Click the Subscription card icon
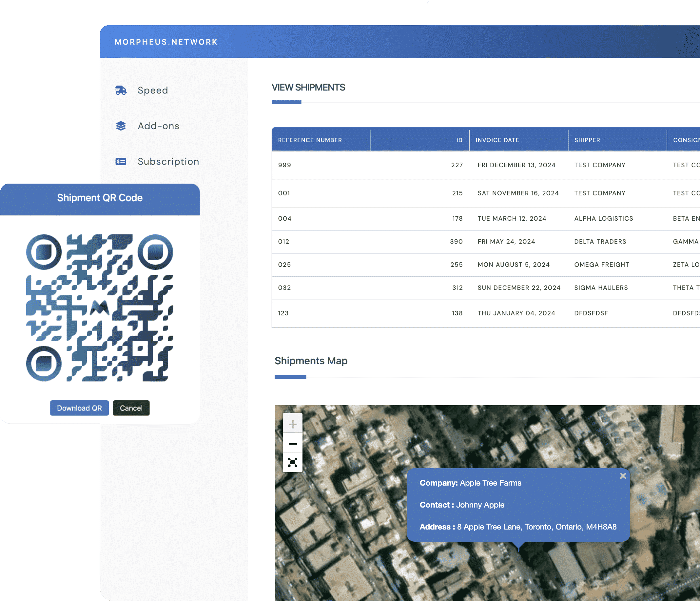 click(121, 162)
